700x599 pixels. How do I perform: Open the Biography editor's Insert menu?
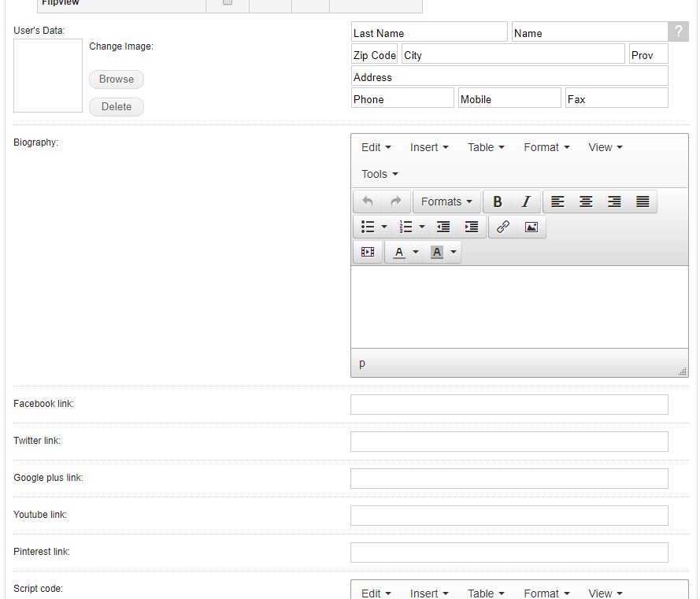tap(429, 147)
